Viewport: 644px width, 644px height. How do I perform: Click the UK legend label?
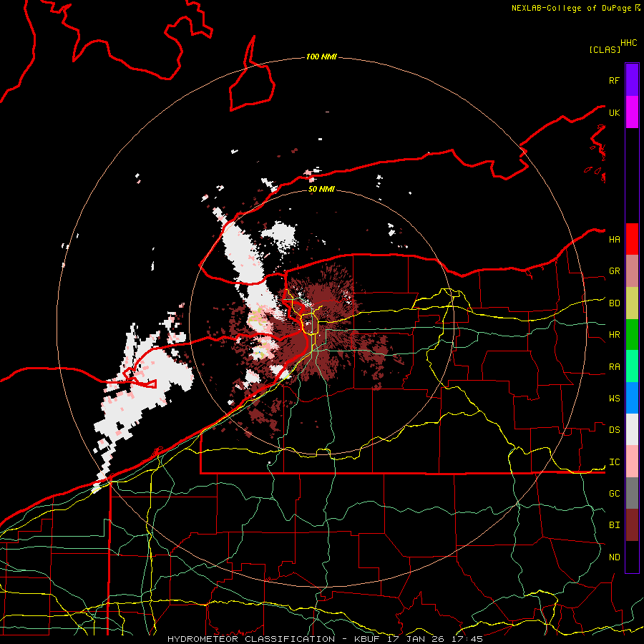click(614, 112)
